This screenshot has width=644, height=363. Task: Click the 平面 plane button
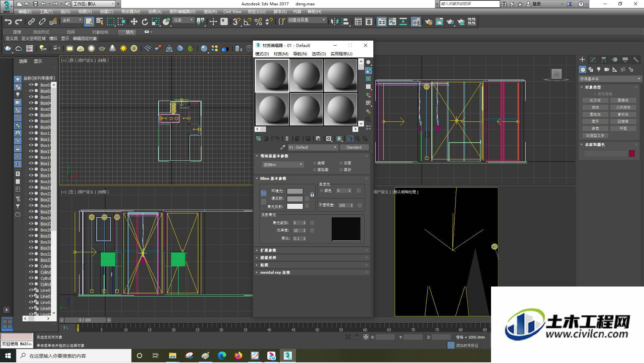pos(623,128)
